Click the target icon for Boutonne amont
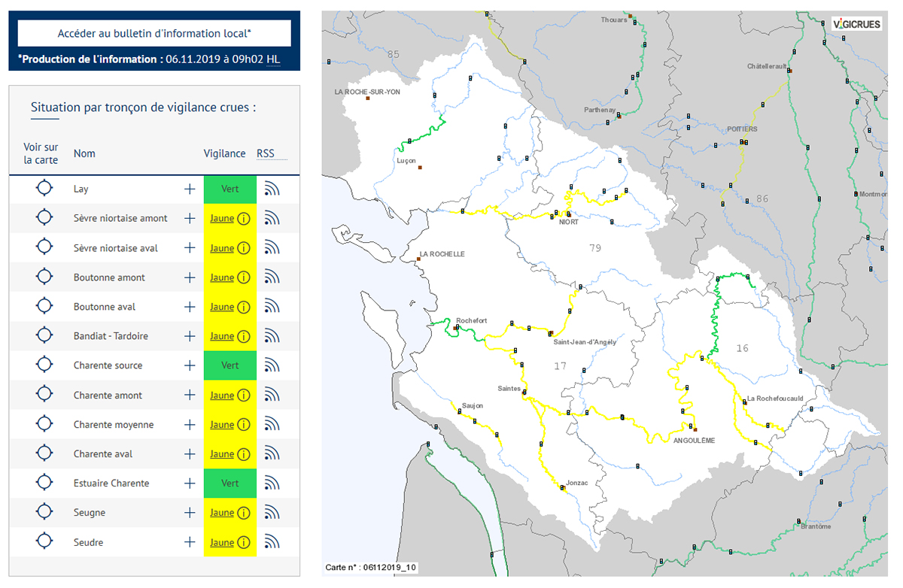Screen dimensions: 903x588 tap(44, 277)
